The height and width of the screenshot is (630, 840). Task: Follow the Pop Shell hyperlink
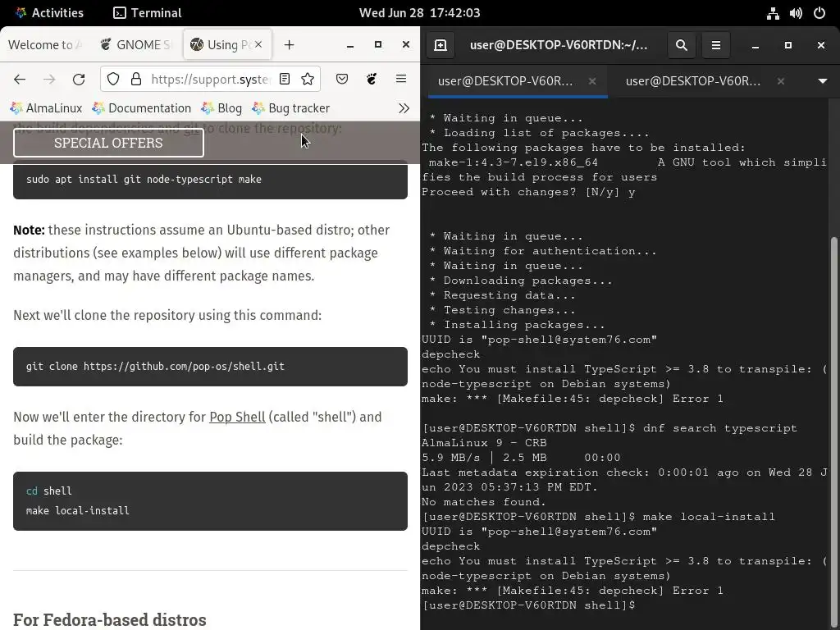[237, 417]
